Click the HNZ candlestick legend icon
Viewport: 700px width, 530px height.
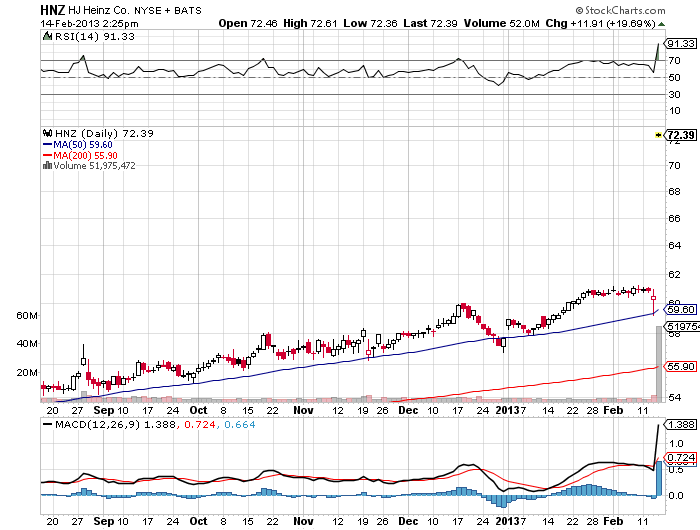pyautogui.click(x=47, y=133)
